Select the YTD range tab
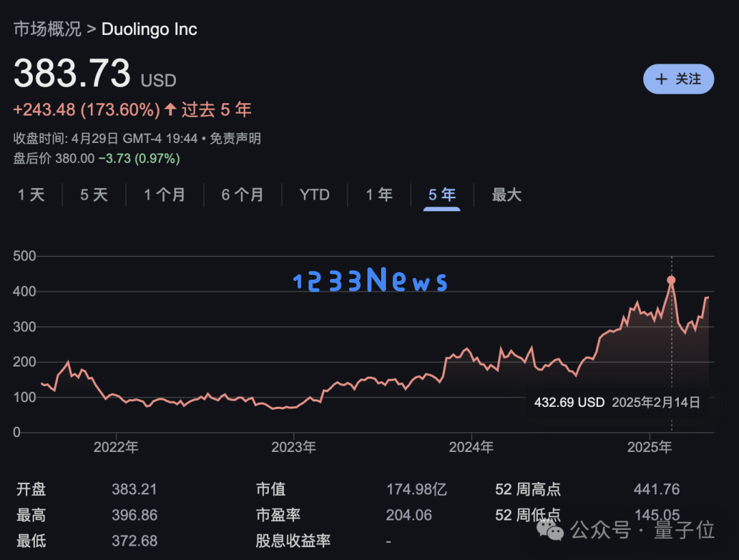Screen dimensions: 739x560 pyautogui.click(x=314, y=194)
